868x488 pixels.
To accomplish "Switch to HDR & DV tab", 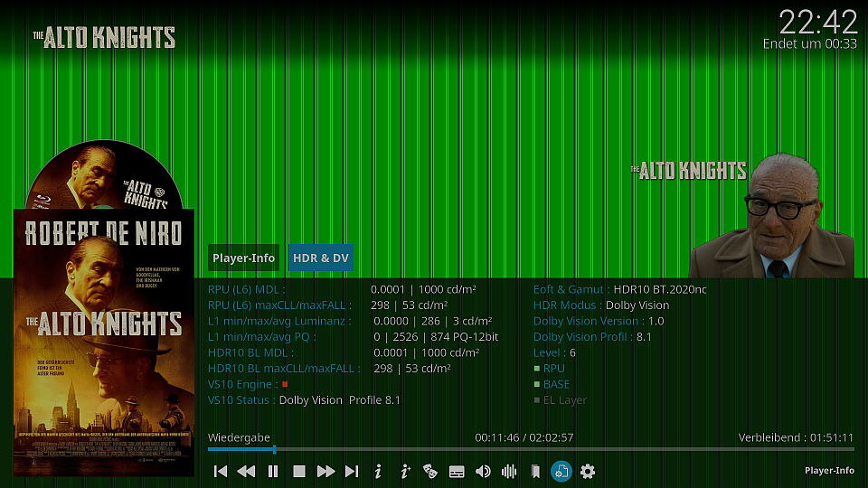I will point(320,258).
